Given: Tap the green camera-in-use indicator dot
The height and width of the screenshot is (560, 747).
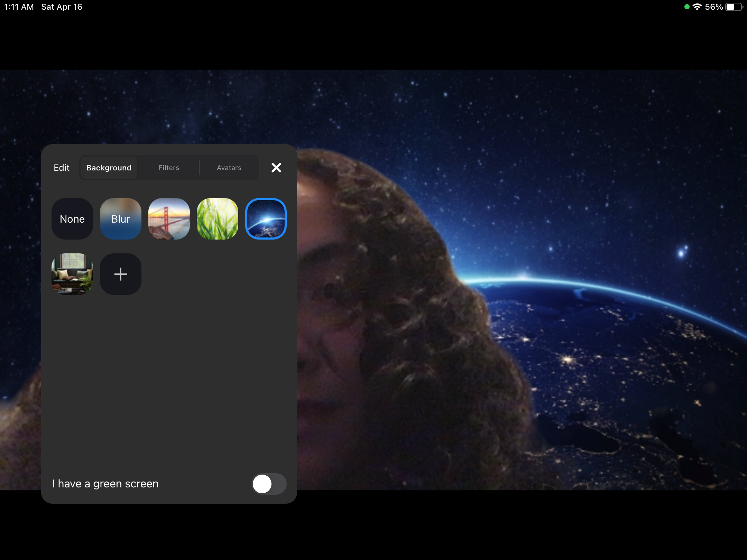Looking at the screenshot, I should pyautogui.click(x=687, y=7).
